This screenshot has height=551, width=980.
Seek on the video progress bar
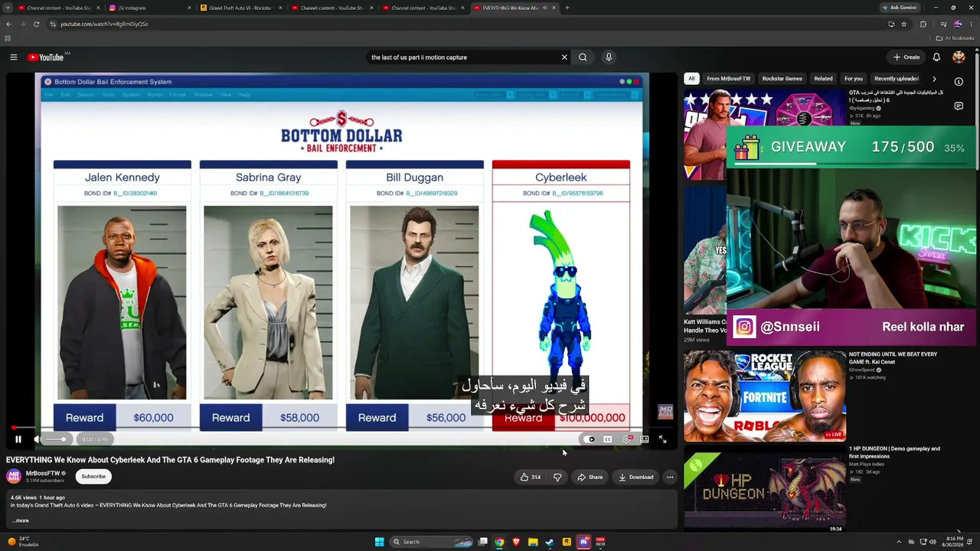[x=342, y=428]
